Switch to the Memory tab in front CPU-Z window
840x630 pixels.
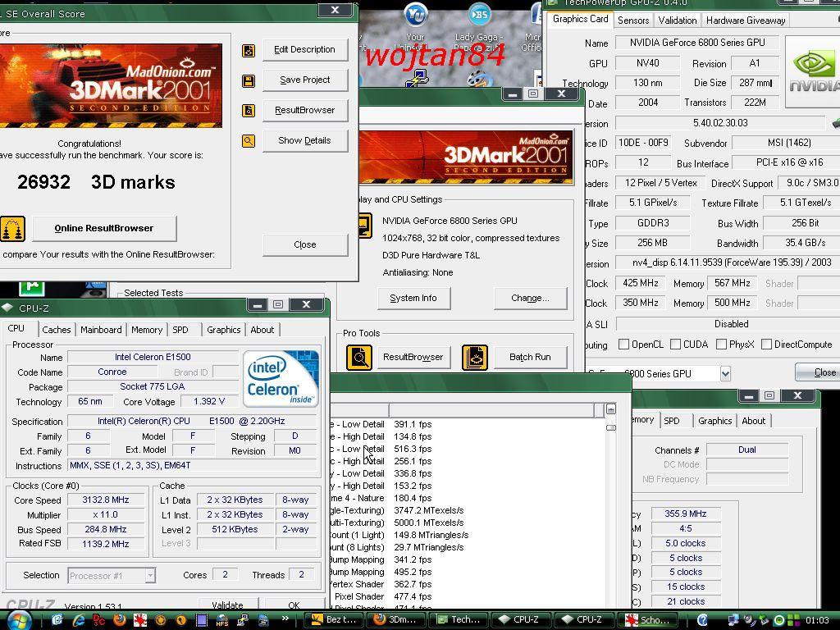click(147, 330)
